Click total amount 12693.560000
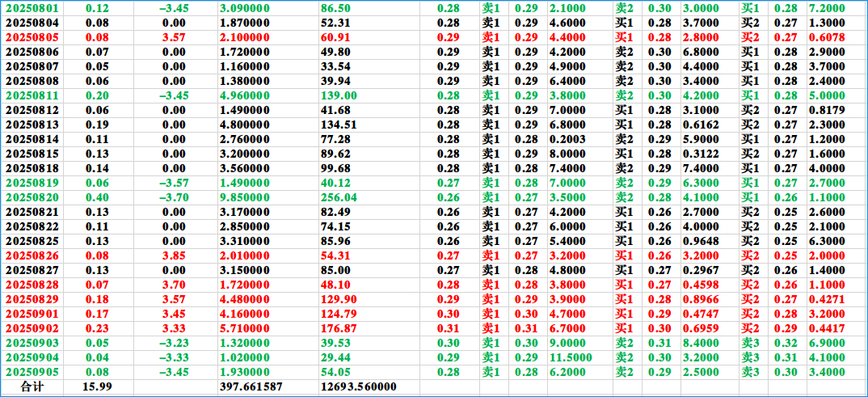Screen dimensions: 868x397 point(358,386)
